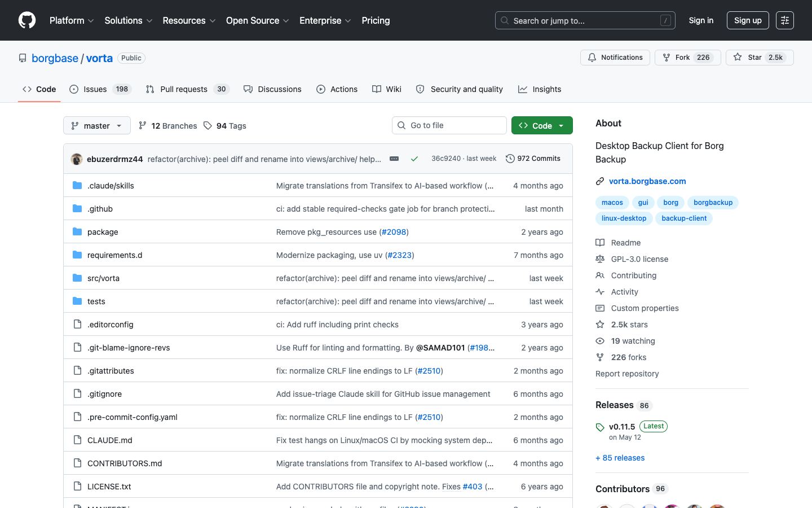Click the Readme book icon
The width and height of the screenshot is (812, 508).
(600, 243)
